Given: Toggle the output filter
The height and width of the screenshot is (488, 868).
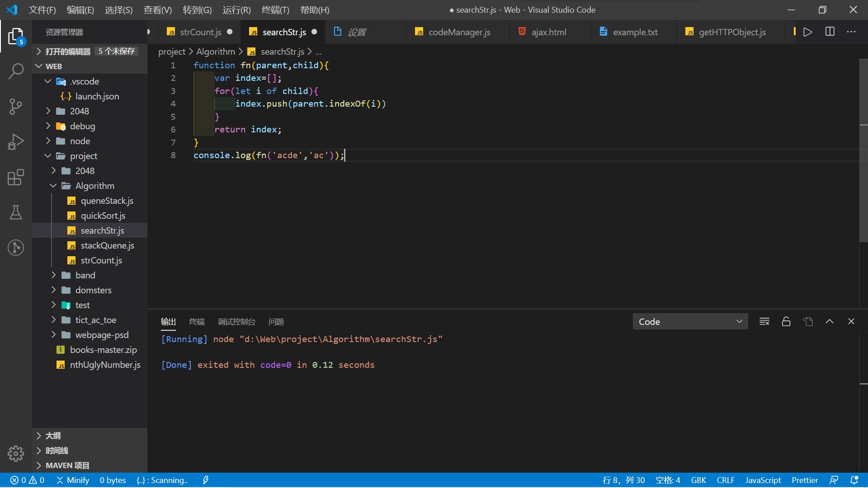Looking at the screenshot, I should tap(764, 321).
